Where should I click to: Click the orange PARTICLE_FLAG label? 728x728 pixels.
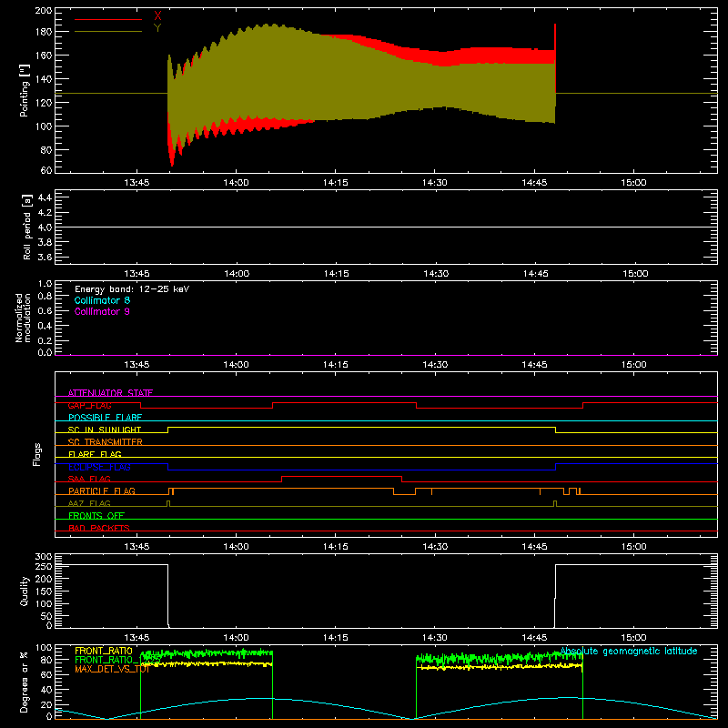(102, 491)
